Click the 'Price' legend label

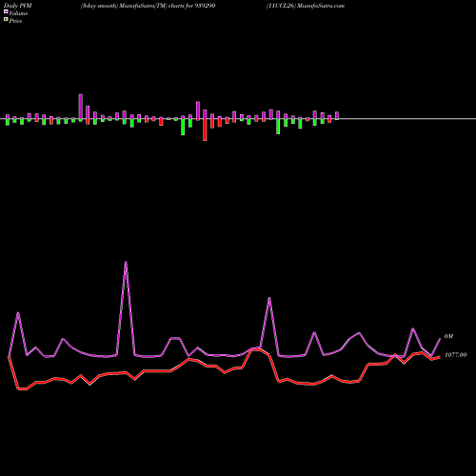pyautogui.click(x=15, y=21)
